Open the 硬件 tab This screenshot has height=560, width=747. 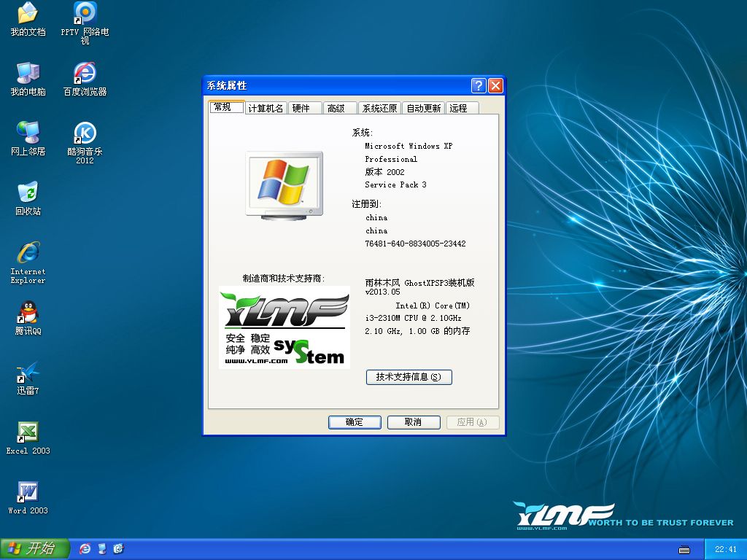click(304, 109)
